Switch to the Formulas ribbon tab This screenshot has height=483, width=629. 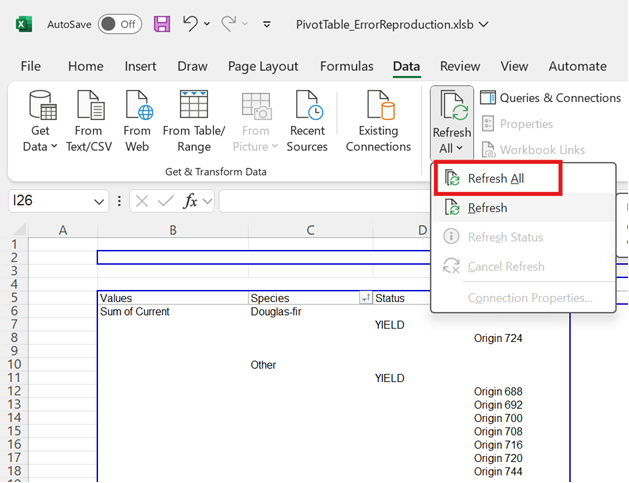tap(347, 66)
